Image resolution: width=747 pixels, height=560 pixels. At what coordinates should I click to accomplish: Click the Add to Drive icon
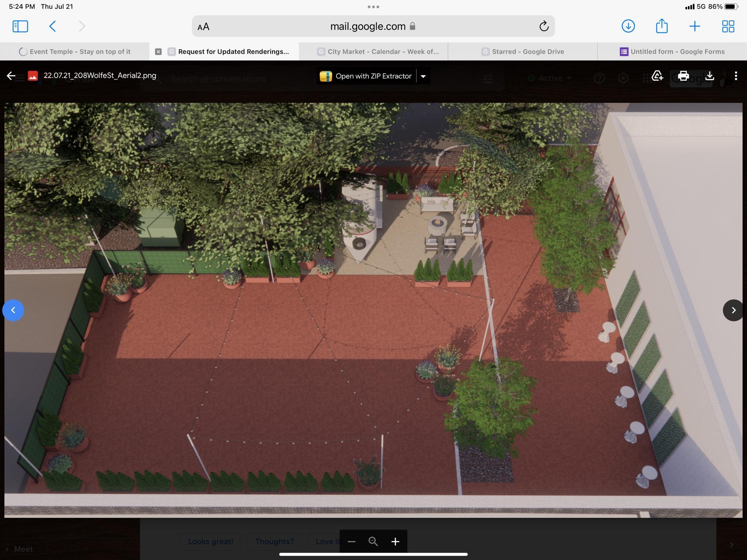pyautogui.click(x=657, y=76)
